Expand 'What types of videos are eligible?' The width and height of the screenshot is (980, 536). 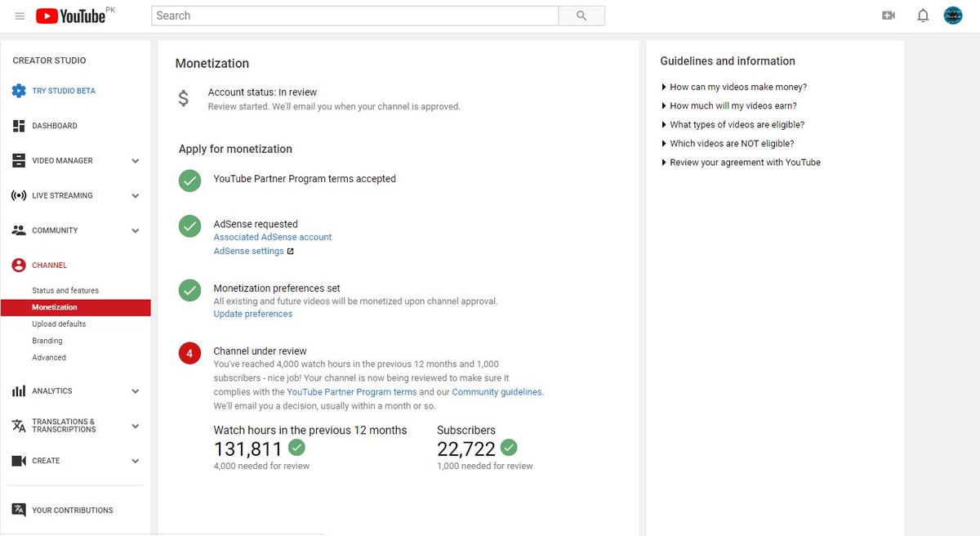[733, 124]
